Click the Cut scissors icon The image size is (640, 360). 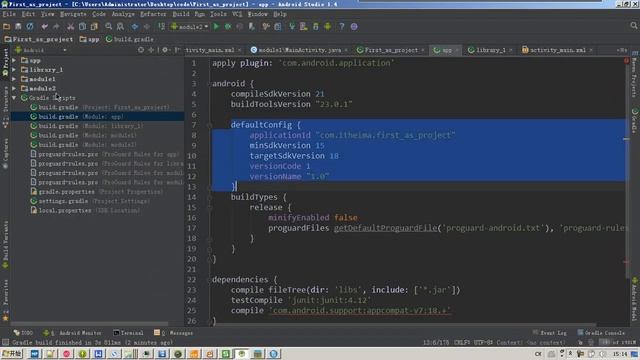coord(71,27)
